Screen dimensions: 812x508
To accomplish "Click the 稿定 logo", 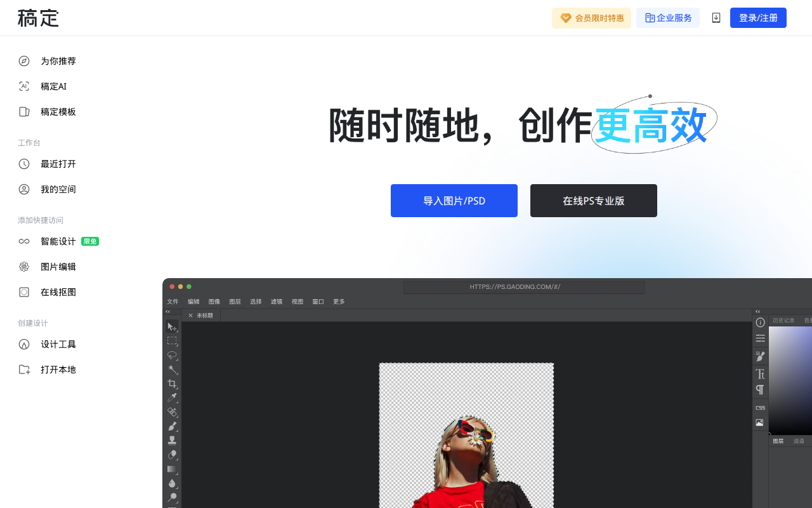I will pos(38,18).
